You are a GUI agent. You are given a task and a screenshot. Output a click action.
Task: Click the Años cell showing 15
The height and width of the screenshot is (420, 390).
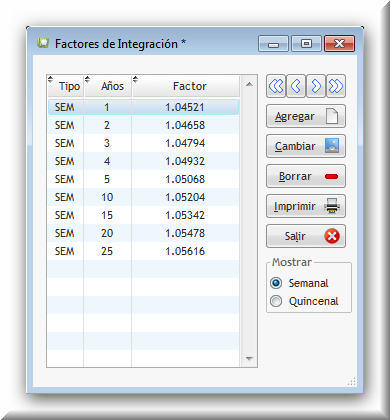pyautogui.click(x=107, y=215)
